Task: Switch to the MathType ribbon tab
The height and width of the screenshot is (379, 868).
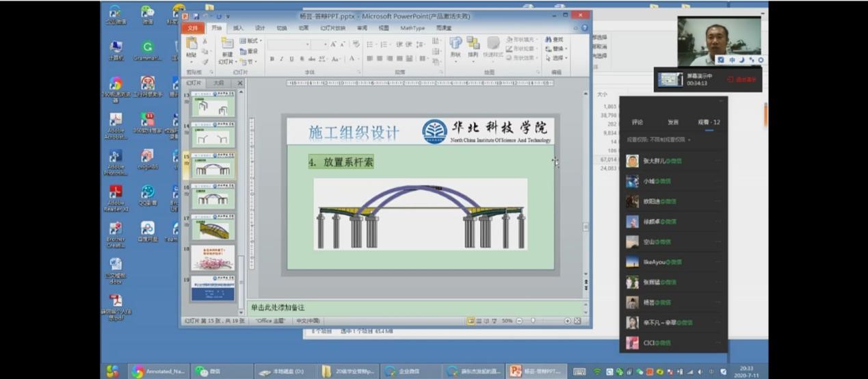Action: [x=412, y=28]
